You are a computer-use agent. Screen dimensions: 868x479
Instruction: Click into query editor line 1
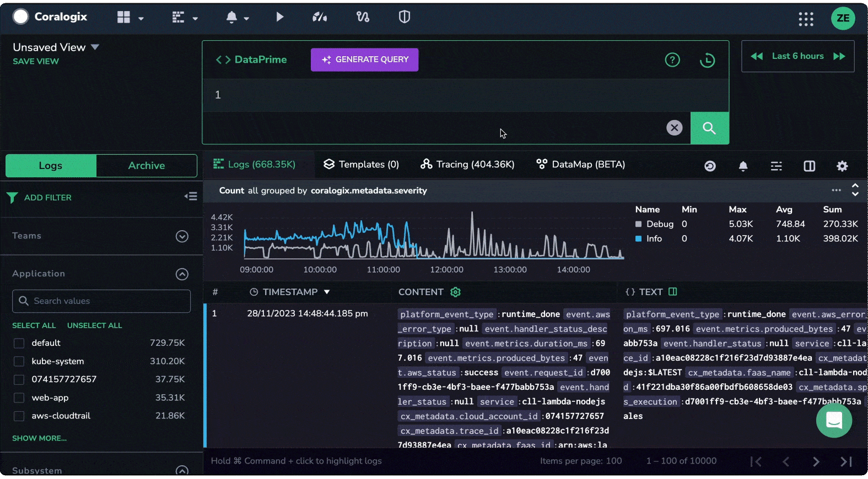[x=465, y=95]
